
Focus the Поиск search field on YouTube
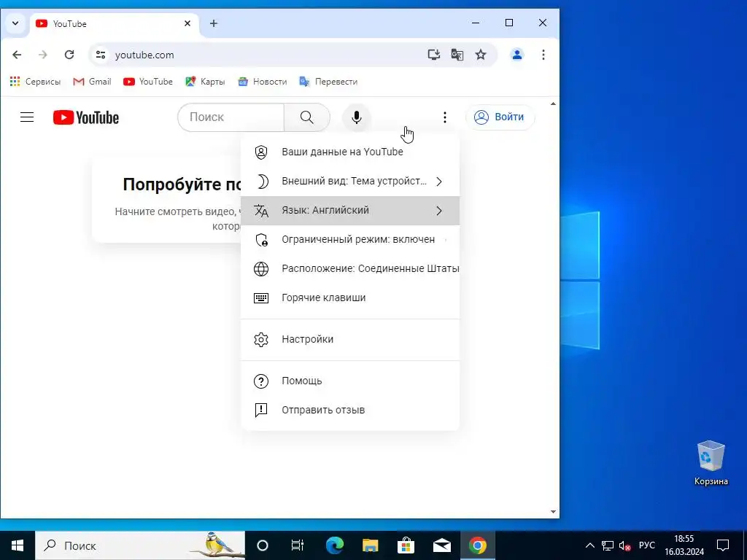click(231, 117)
